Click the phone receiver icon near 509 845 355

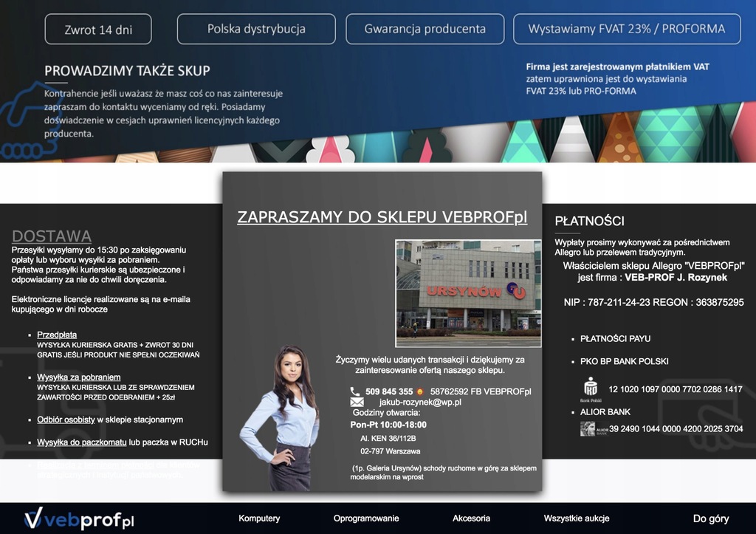point(355,391)
